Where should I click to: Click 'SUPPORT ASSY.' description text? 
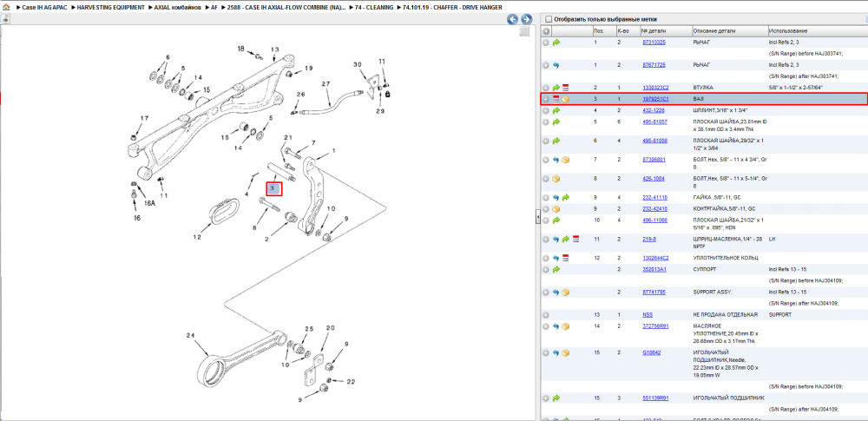(x=713, y=293)
